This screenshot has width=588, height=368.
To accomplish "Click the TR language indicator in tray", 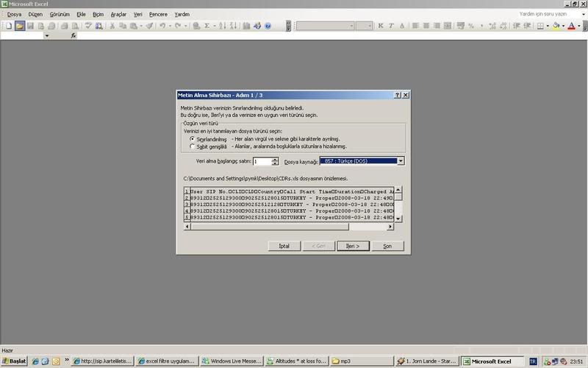I will [533, 361].
